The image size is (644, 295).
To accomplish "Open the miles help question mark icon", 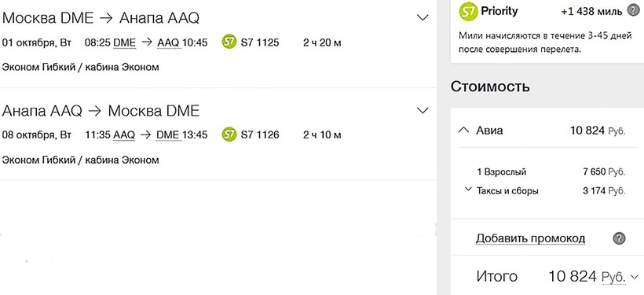I will 633,11.
